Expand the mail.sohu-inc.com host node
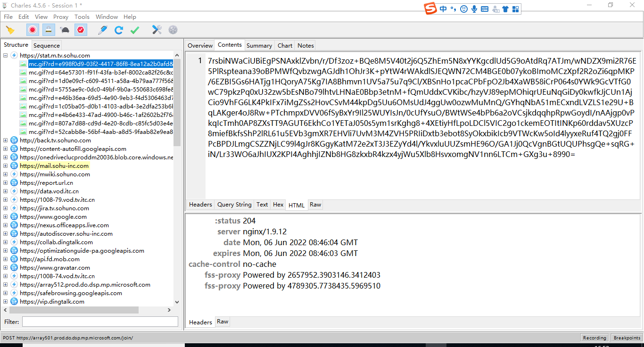This screenshot has width=644, height=347. point(6,165)
